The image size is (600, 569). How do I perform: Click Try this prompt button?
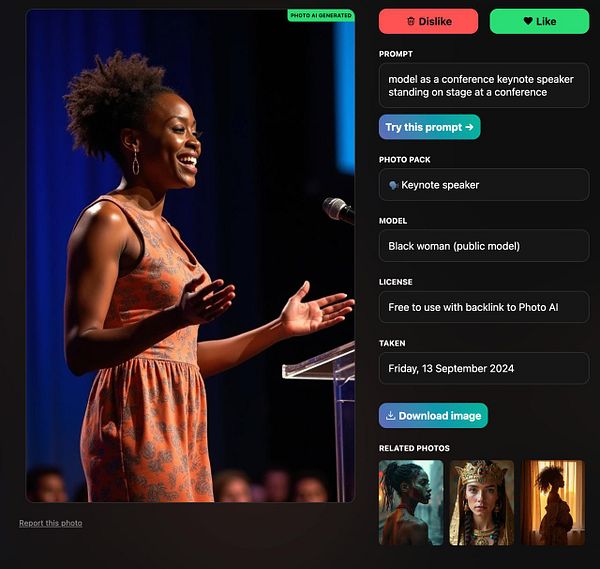[429, 127]
